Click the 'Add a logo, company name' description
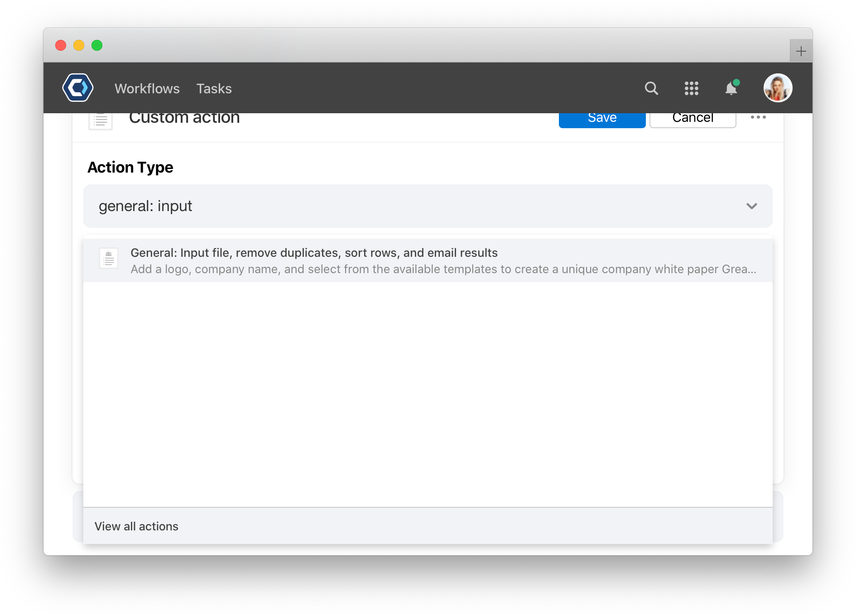This screenshot has height=616, width=856. tap(443, 269)
